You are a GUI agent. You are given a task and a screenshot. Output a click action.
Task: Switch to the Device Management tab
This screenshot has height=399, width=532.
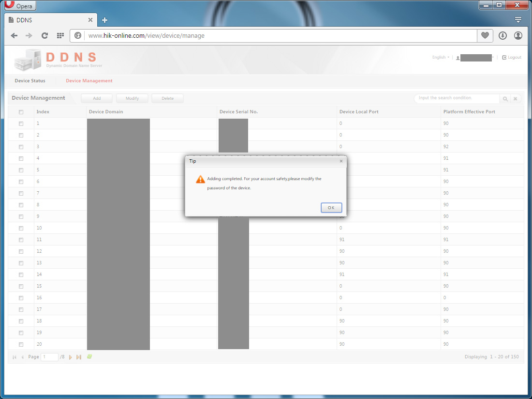pyautogui.click(x=89, y=81)
